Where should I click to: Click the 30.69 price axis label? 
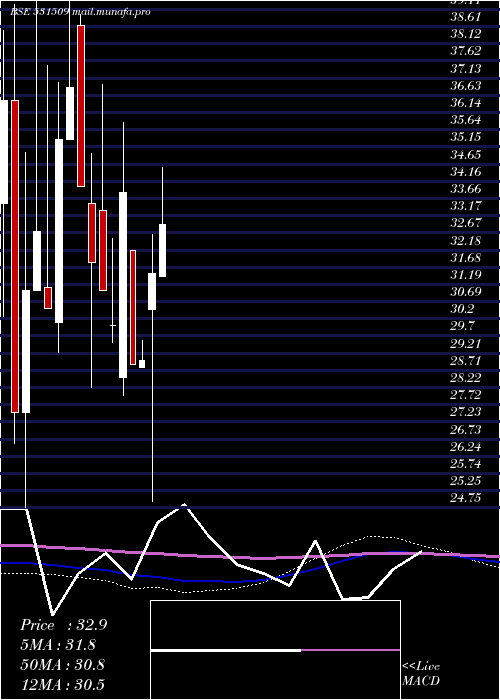[466, 292]
